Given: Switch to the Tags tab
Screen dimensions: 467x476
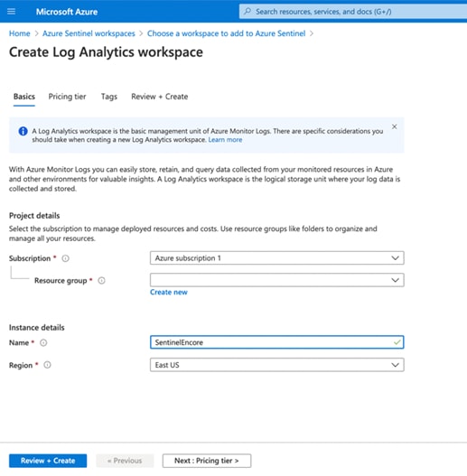Looking at the screenshot, I should tap(109, 97).
